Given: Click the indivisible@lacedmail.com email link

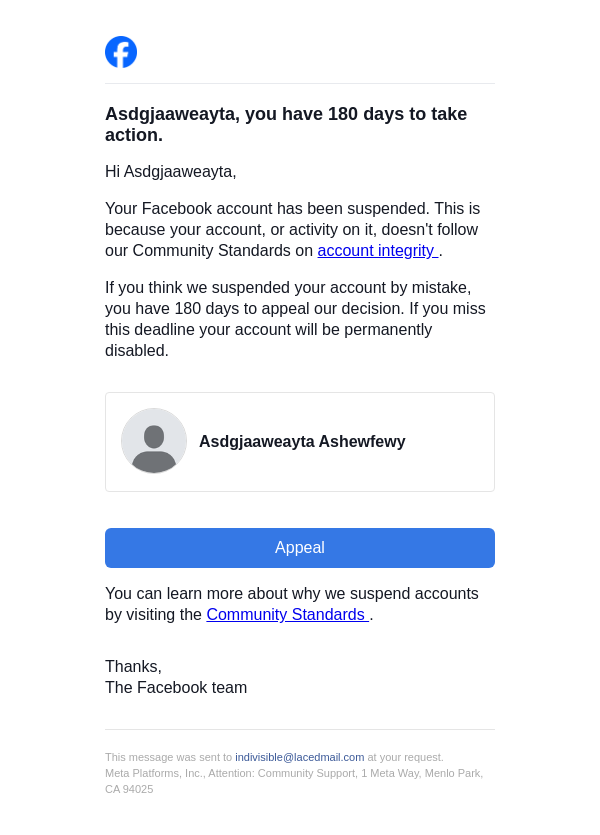Looking at the screenshot, I should click(x=299, y=758).
